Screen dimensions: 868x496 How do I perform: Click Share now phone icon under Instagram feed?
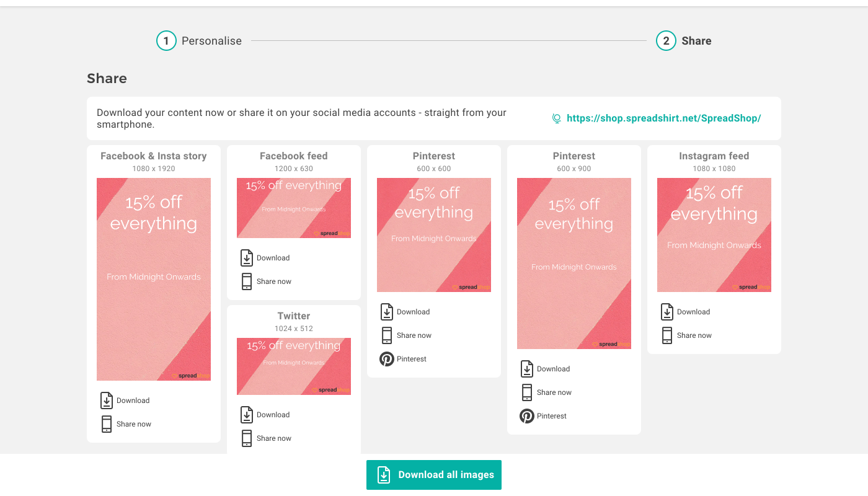click(x=667, y=335)
